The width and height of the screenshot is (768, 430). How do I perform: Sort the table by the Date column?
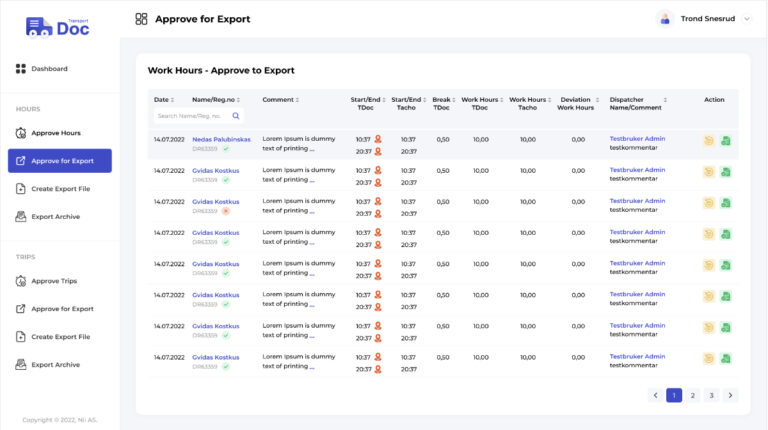point(161,100)
